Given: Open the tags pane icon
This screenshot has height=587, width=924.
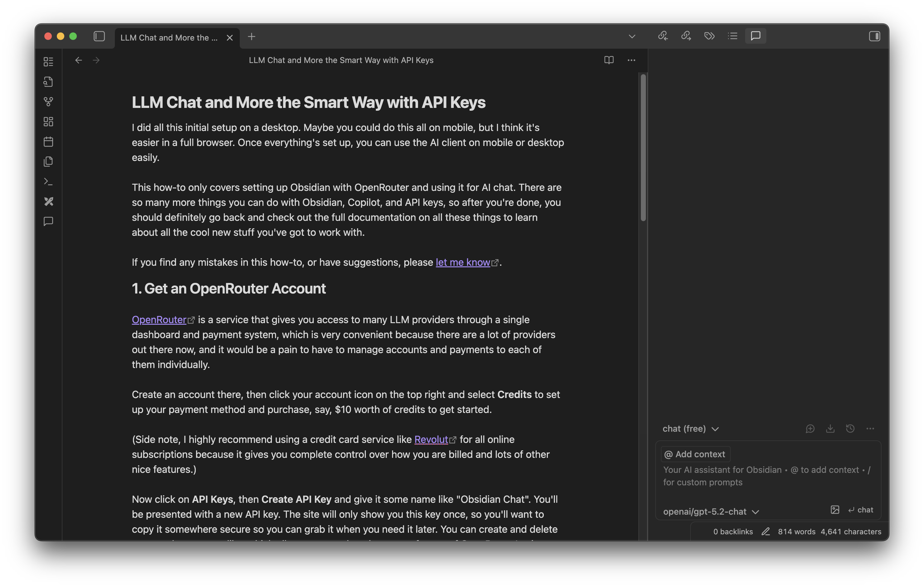Looking at the screenshot, I should click(x=709, y=36).
